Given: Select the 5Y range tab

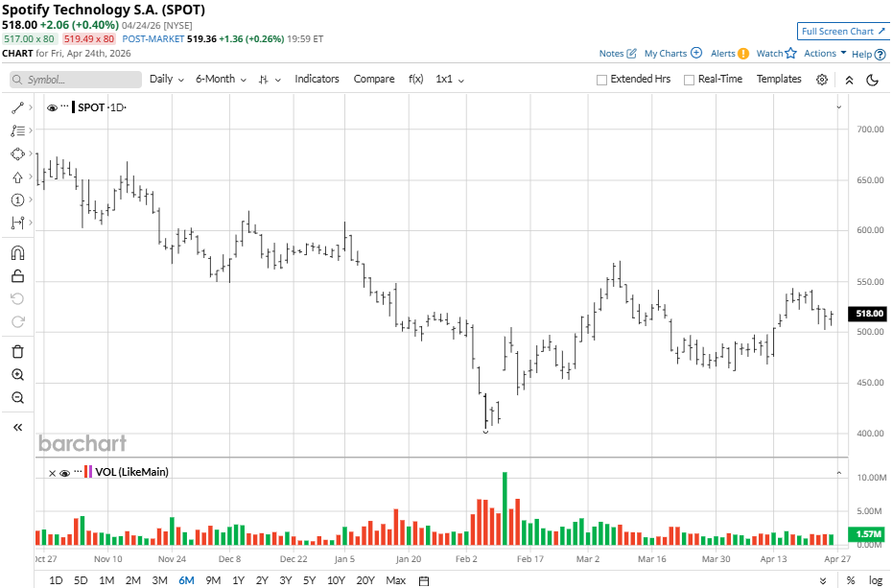Looking at the screenshot, I should point(309,580).
